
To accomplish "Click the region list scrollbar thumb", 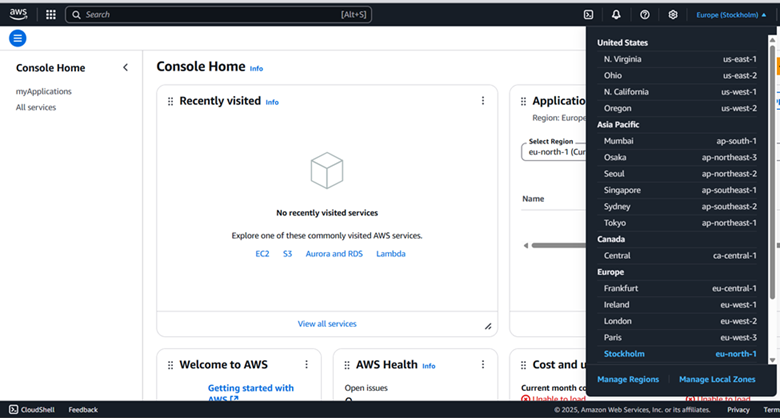I will click(772, 172).
